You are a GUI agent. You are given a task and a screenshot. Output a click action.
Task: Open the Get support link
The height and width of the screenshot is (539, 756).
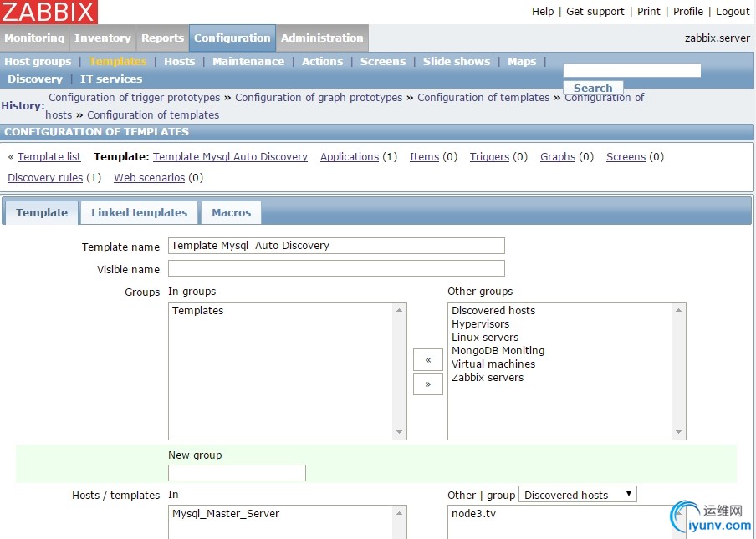coord(595,12)
